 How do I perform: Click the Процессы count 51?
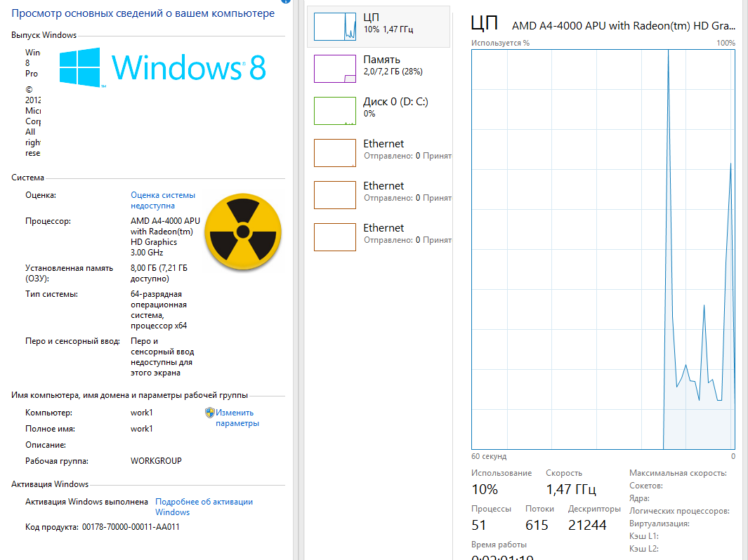point(479,525)
